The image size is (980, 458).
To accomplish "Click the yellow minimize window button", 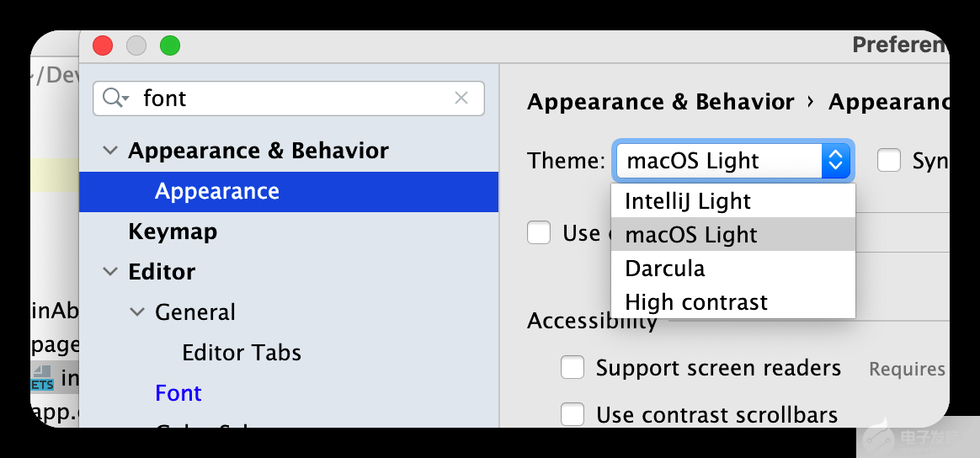I will pyautogui.click(x=136, y=45).
